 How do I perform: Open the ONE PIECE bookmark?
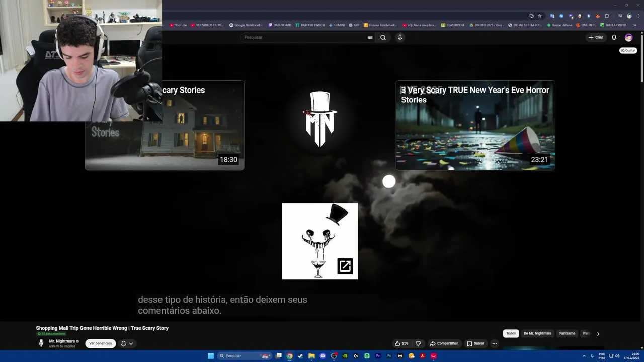tap(586, 25)
